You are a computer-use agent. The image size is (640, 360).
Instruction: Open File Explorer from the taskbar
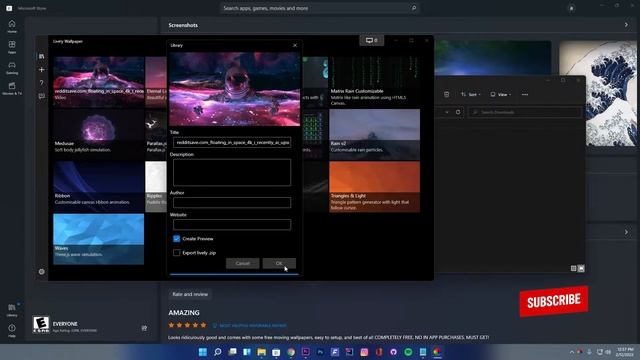tap(262, 352)
